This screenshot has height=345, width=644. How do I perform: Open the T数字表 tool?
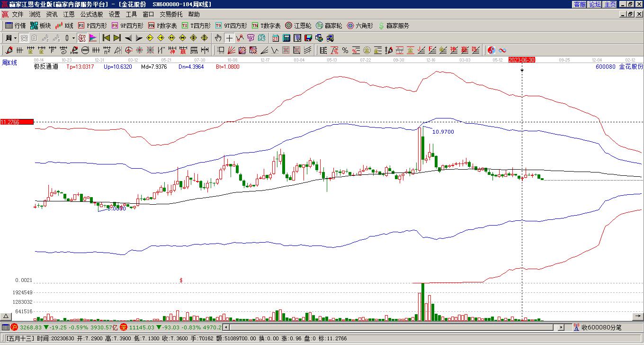tap(266, 26)
